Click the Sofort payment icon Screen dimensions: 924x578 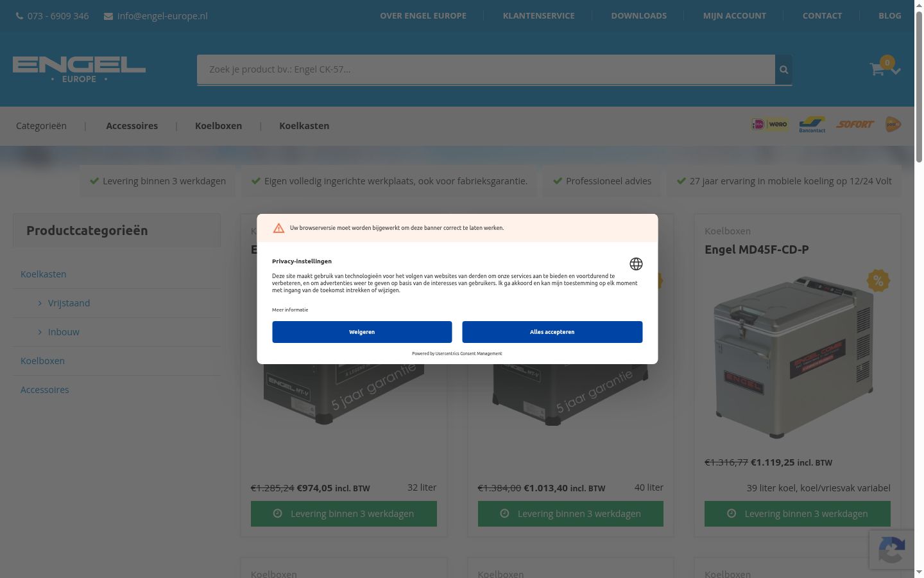click(855, 125)
